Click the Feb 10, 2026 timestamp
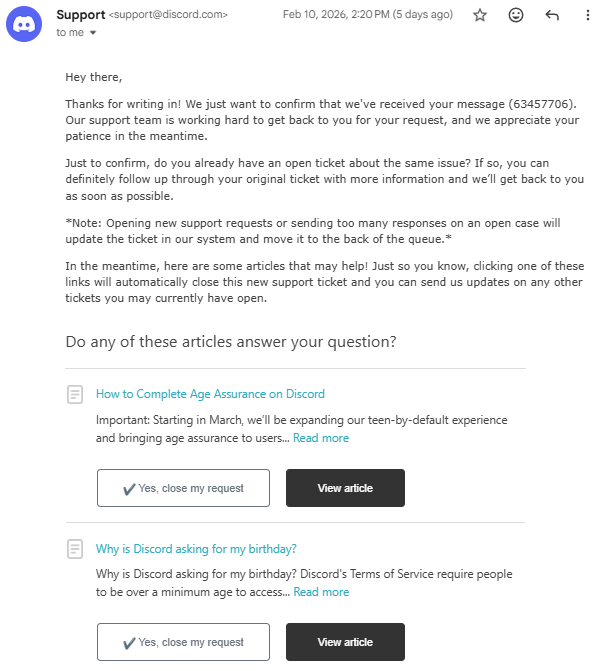 (367, 15)
